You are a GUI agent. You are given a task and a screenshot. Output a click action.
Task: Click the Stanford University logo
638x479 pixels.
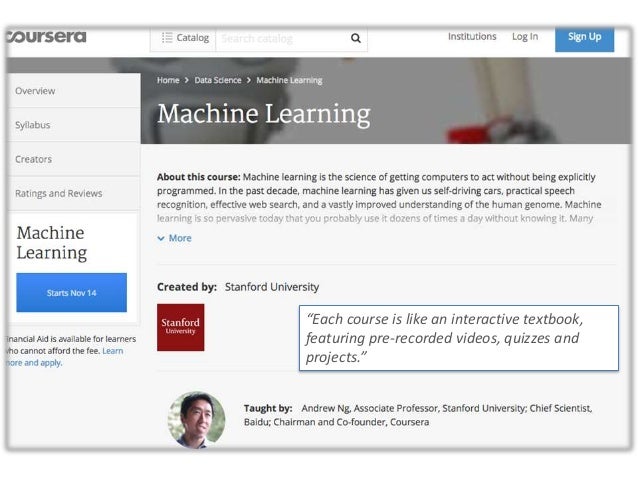click(x=181, y=327)
